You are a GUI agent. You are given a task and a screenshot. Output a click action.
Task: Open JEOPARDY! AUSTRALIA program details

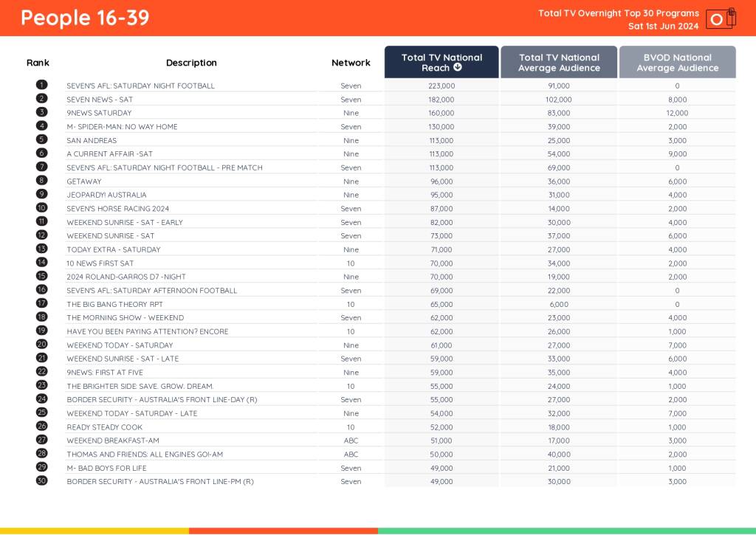click(x=107, y=195)
